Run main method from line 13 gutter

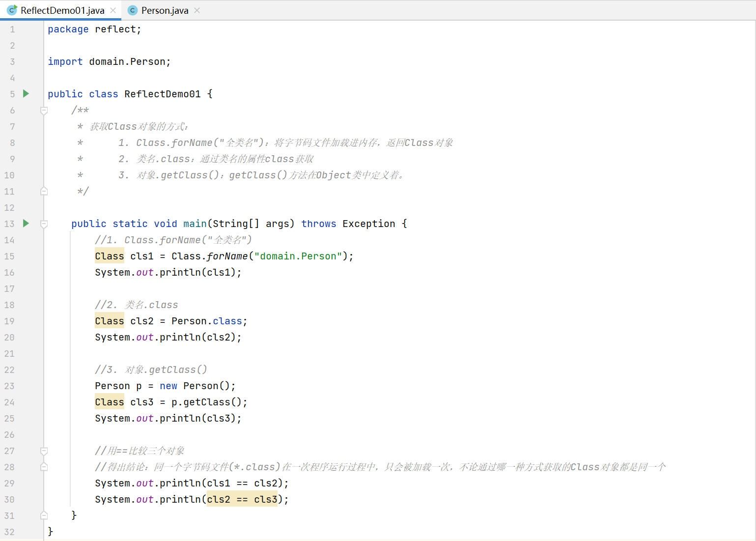pyautogui.click(x=26, y=224)
